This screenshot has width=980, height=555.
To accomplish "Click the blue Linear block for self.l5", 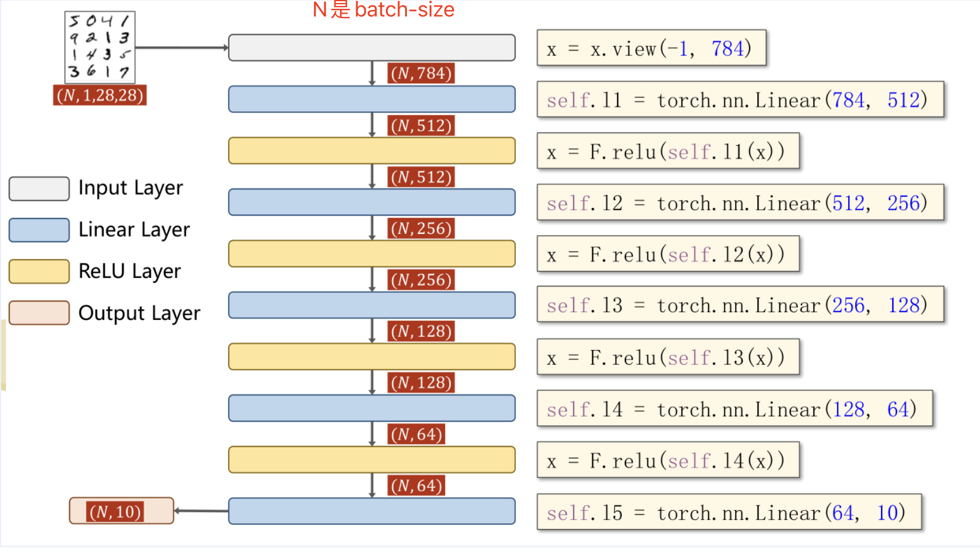I will [x=371, y=511].
